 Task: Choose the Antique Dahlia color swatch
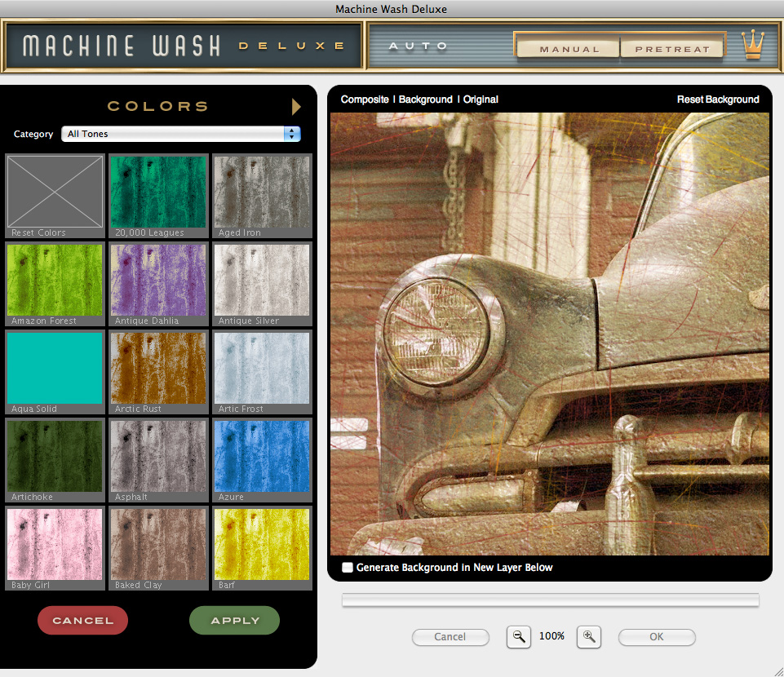click(158, 284)
